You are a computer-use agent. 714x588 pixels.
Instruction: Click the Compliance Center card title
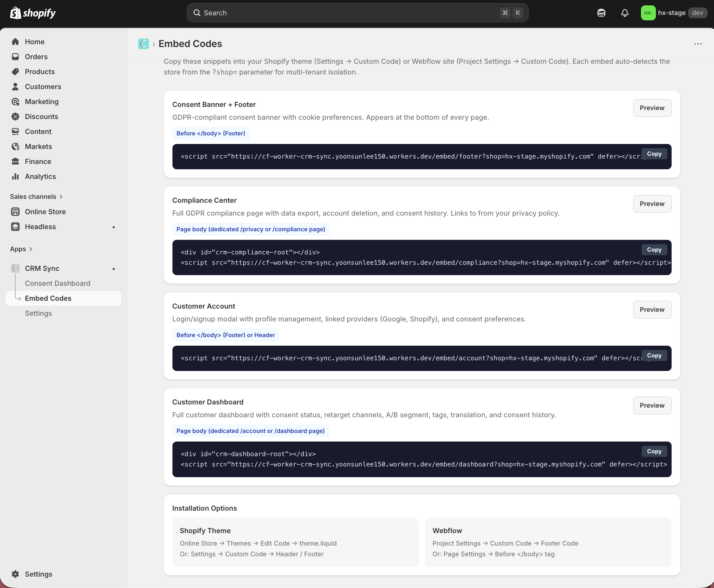pos(205,200)
